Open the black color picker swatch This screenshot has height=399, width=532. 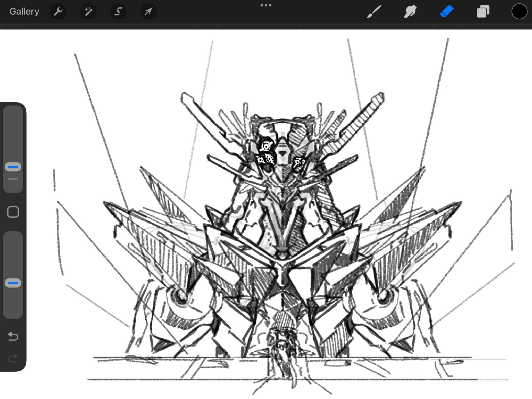tap(519, 11)
